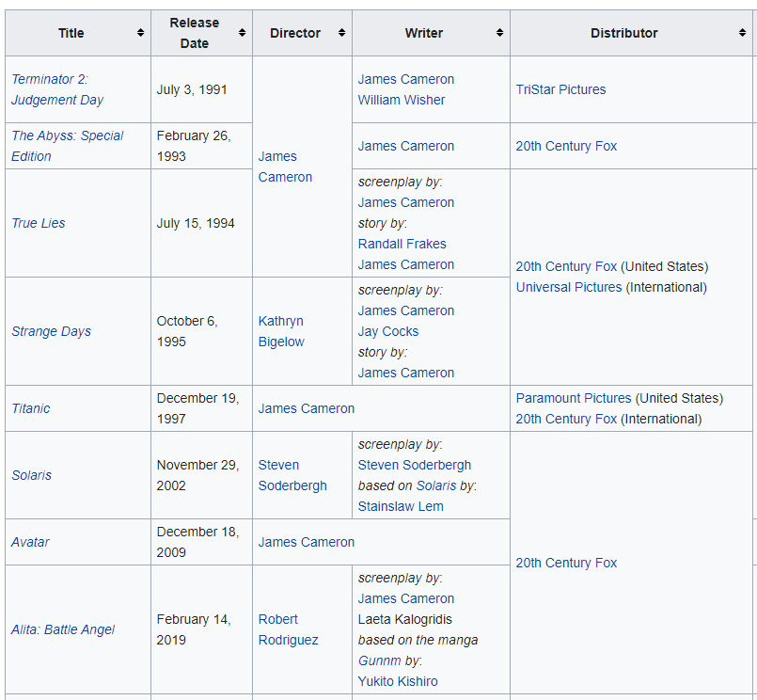Open Steven Soderbergh director link

(292, 475)
